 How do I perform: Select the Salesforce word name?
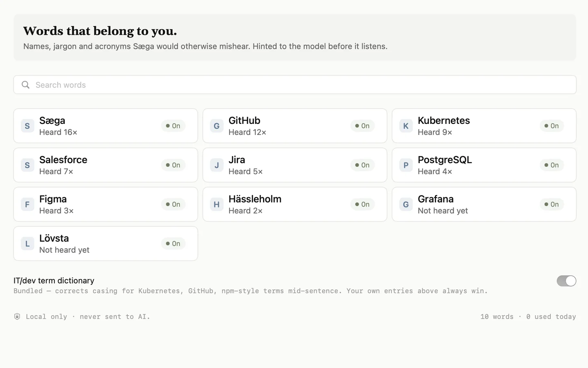pyautogui.click(x=63, y=160)
